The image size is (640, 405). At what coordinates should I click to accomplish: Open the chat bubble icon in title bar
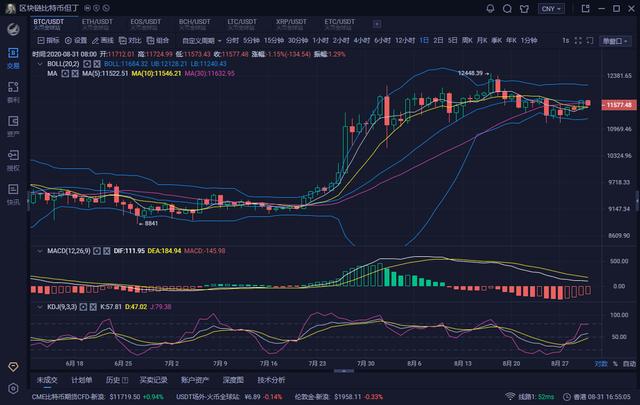pos(507,9)
